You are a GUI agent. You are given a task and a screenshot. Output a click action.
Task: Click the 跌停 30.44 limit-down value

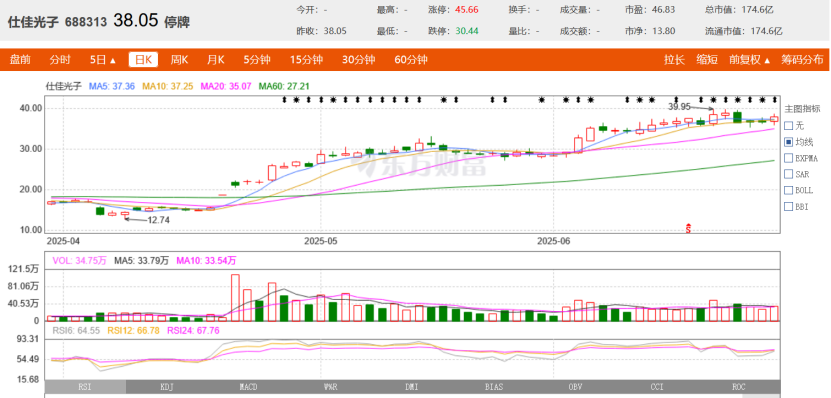pyautogui.click(x=467, y=31)
